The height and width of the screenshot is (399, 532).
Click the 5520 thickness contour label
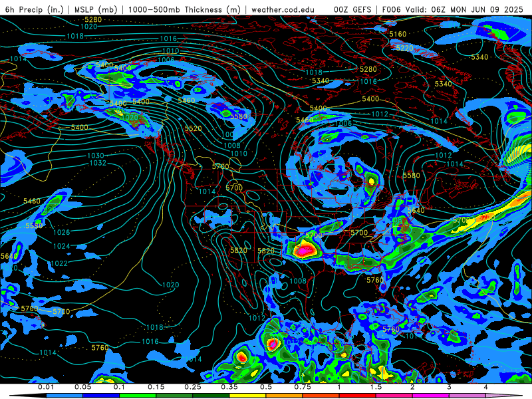[x=193, y=128]
